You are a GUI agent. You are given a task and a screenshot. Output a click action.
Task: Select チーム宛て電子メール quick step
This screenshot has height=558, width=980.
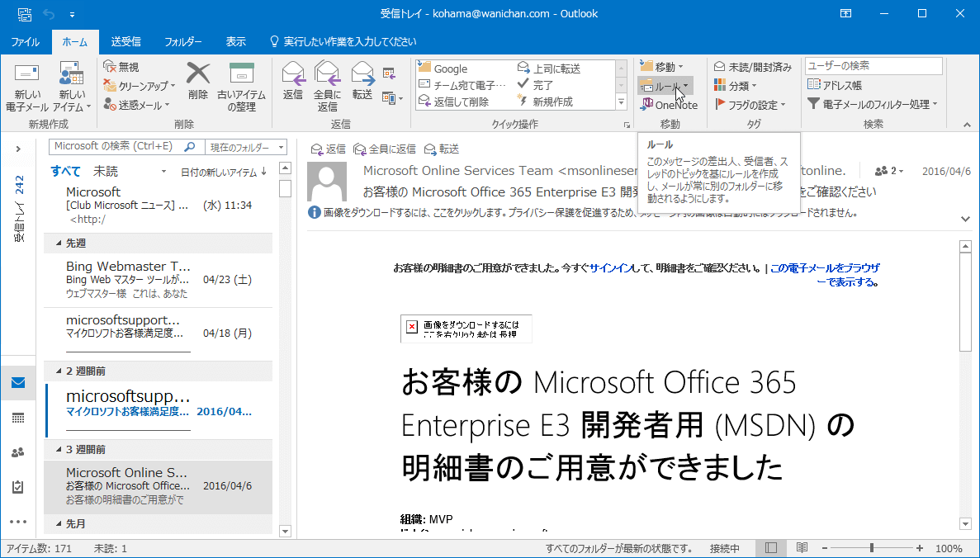462,85
